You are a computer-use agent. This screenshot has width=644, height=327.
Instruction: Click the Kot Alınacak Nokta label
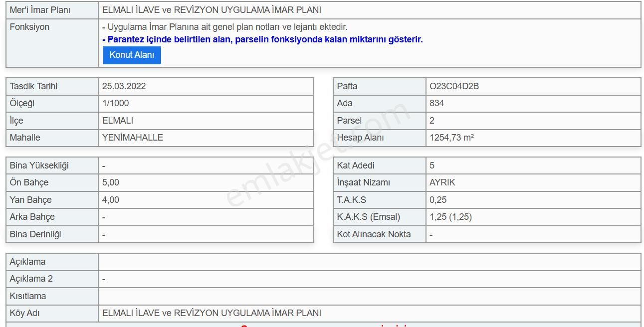pos(374,234)
